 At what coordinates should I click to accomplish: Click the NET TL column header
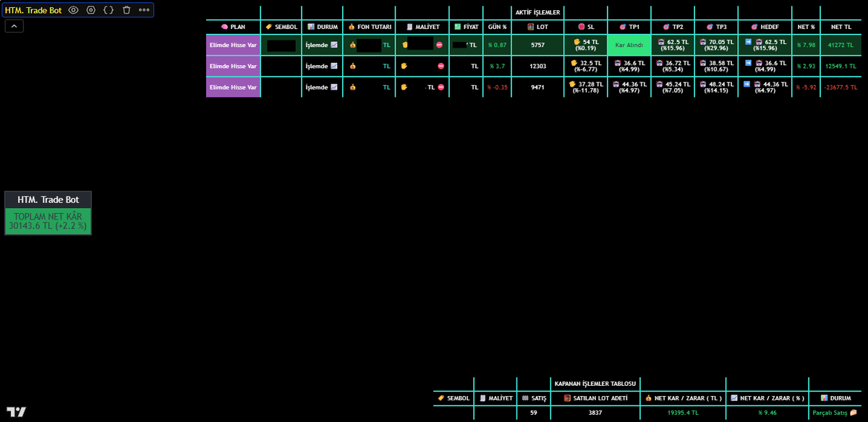(x=841, y=27)
